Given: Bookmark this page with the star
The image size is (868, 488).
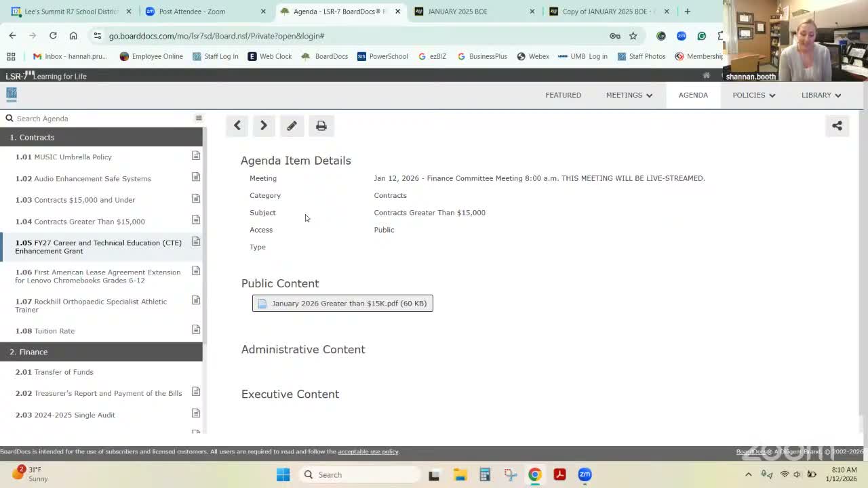Looking at the screenshot, I should click(x=633, y=36).
